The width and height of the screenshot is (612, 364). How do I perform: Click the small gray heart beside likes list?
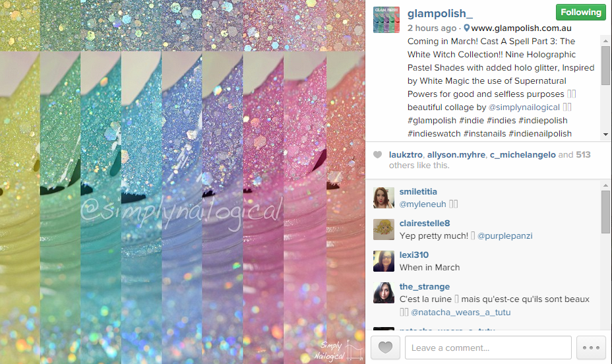(377, 154)
